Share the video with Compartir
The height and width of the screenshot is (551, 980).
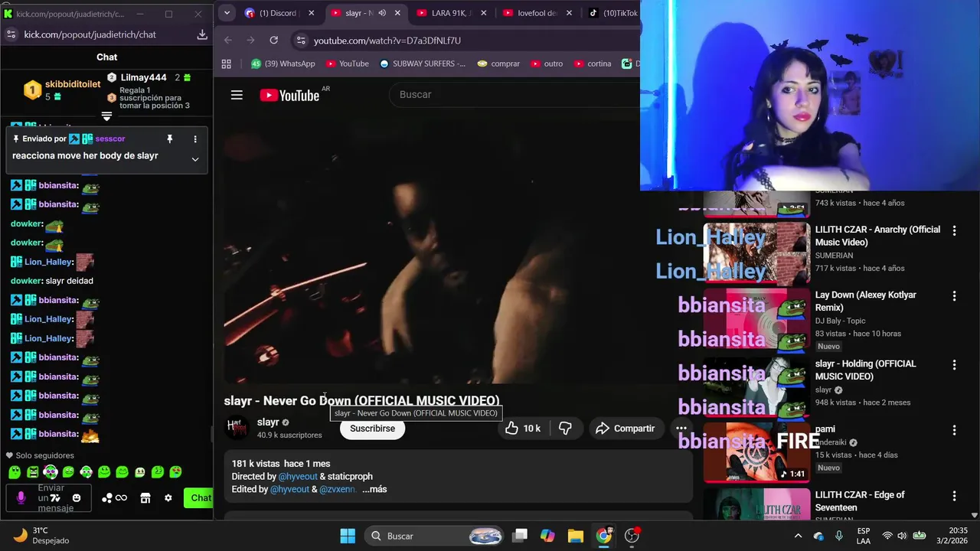point(626,429)
